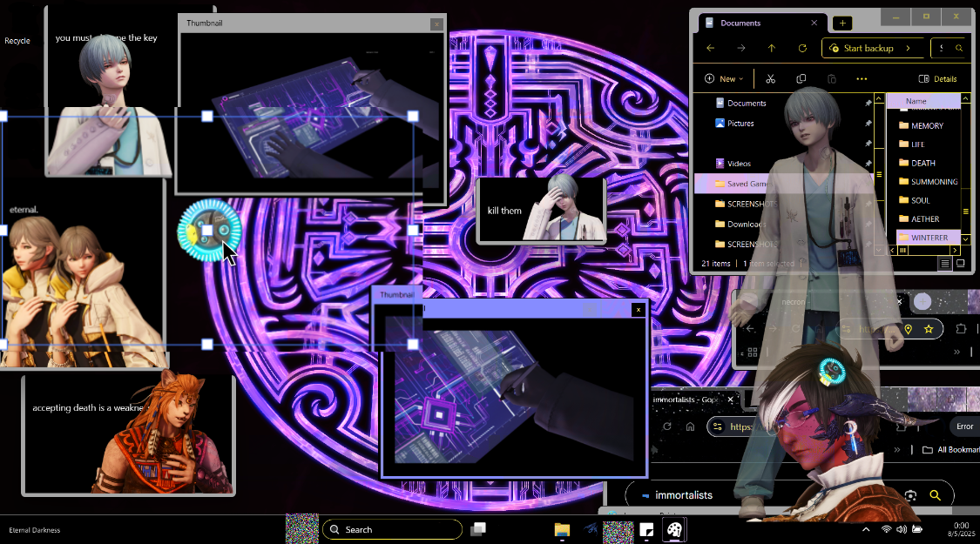The width and height of the screenshot is (980, 544).
Task: Expand the New dropdown in explorer
Action: [x=724, y=78]
